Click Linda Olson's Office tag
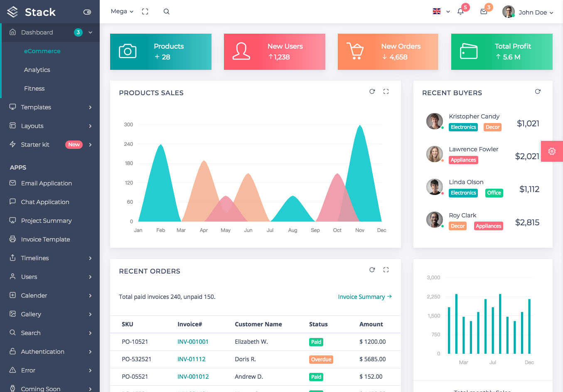The width and height of the screenshot is (563, 392). coord(494,193)
